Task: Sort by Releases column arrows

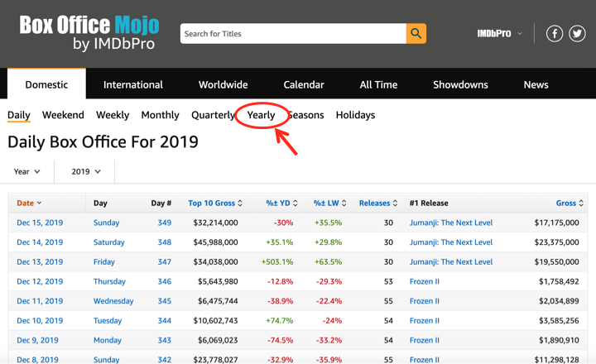Action: (396, 204)
